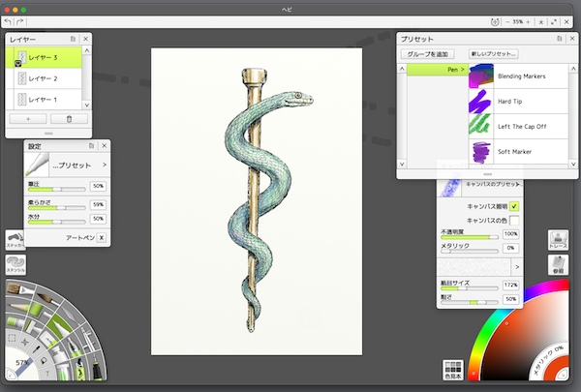Click the undo arrow icon

click(x=10, y=21)
